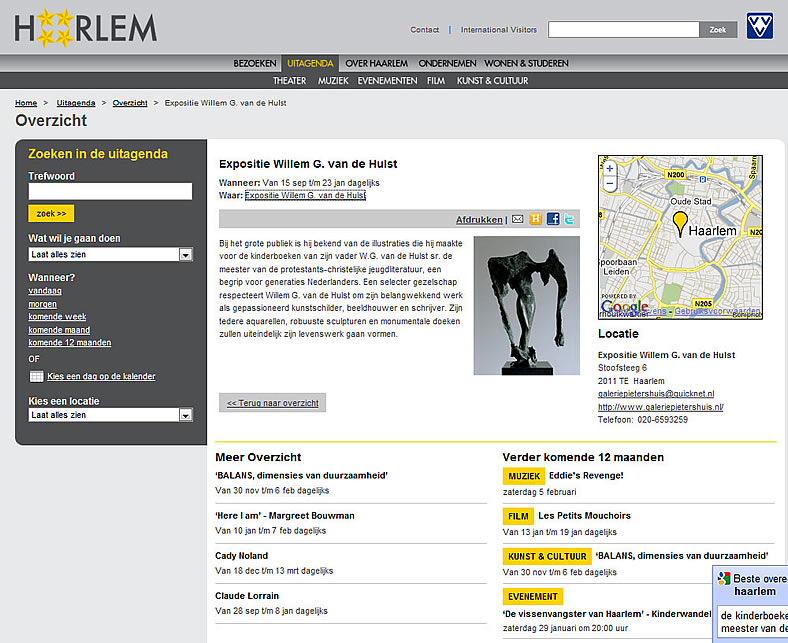This screenshot has height=643, width=788.
Task: Click the Trefwoord keyword input field
Action: click(110, 191)
